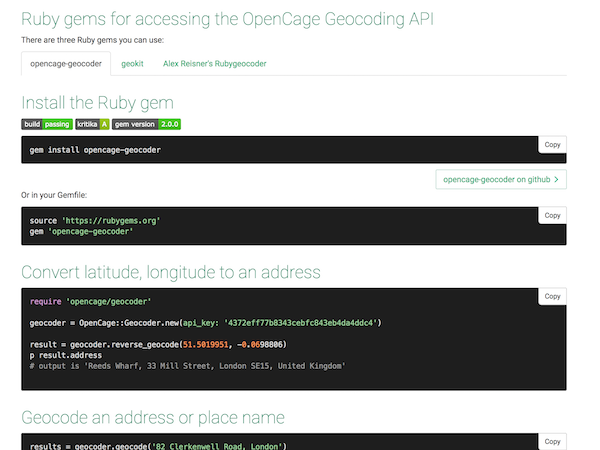The height and width of the screenshot is (450, 600).
Task: Click the 'Or in your Gemfile:' text
Action: 54,195
